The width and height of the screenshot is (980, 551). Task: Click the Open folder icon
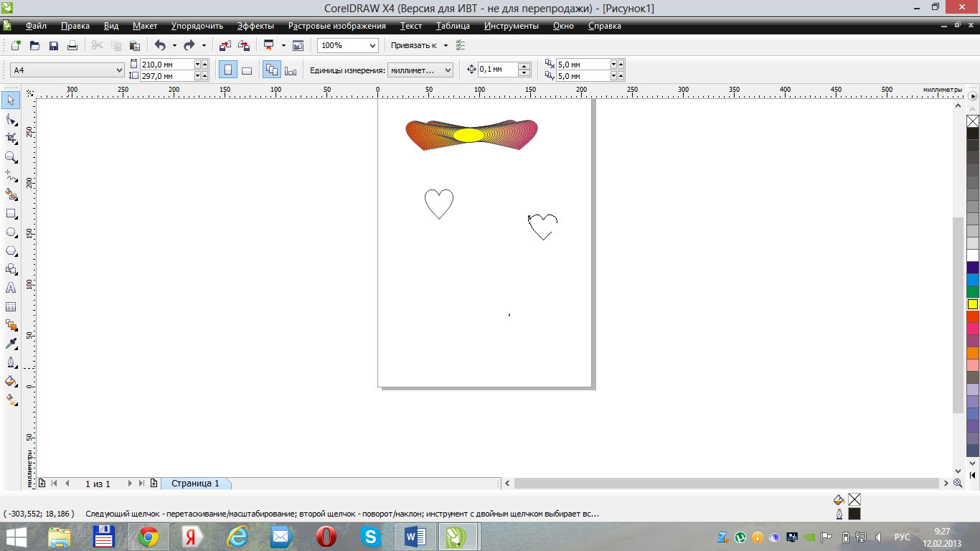point(34,45)
